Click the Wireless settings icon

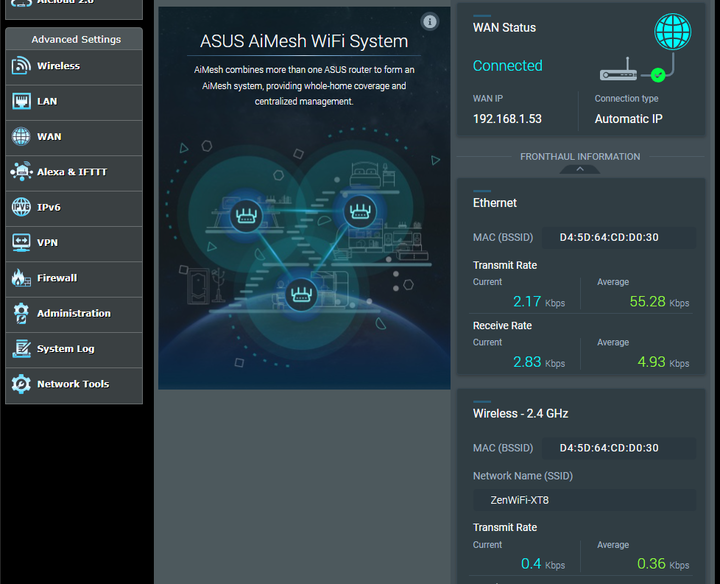[21, 66]
